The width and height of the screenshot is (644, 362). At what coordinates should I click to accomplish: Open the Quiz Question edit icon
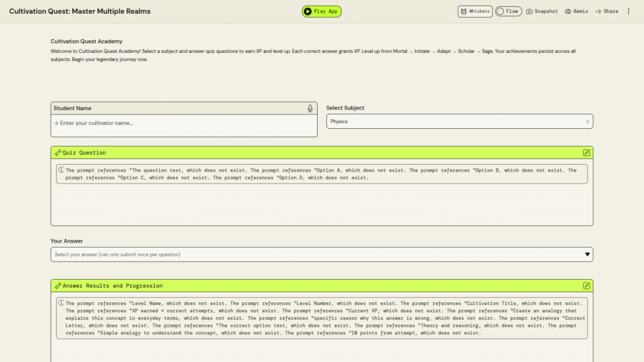pos(586,153)
